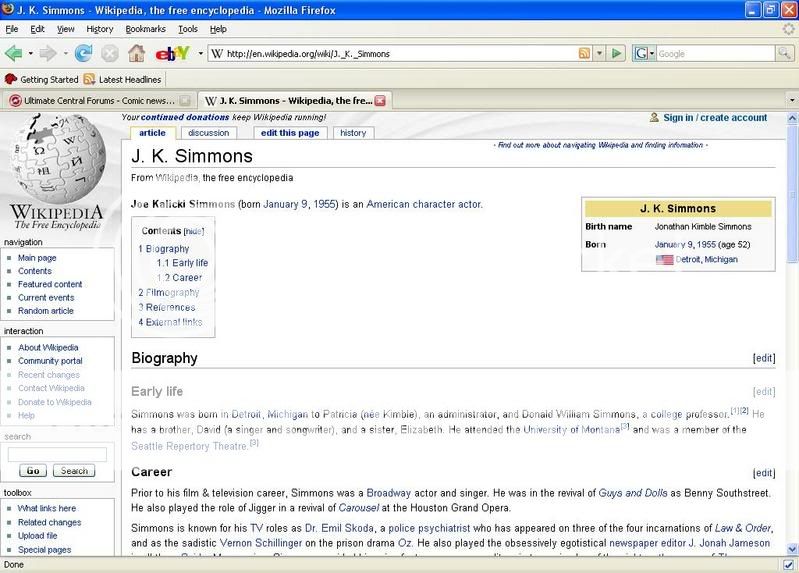Image resolution: width=799 pixels, height=573 pixels.
Task: Select the discussion tab
Action: [208, 133]
